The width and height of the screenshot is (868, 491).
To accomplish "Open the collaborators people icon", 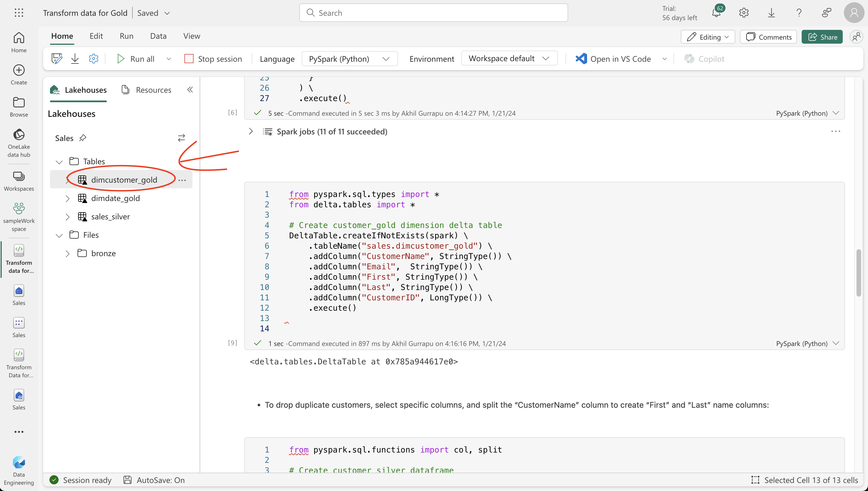I will (x=857, y=37).
